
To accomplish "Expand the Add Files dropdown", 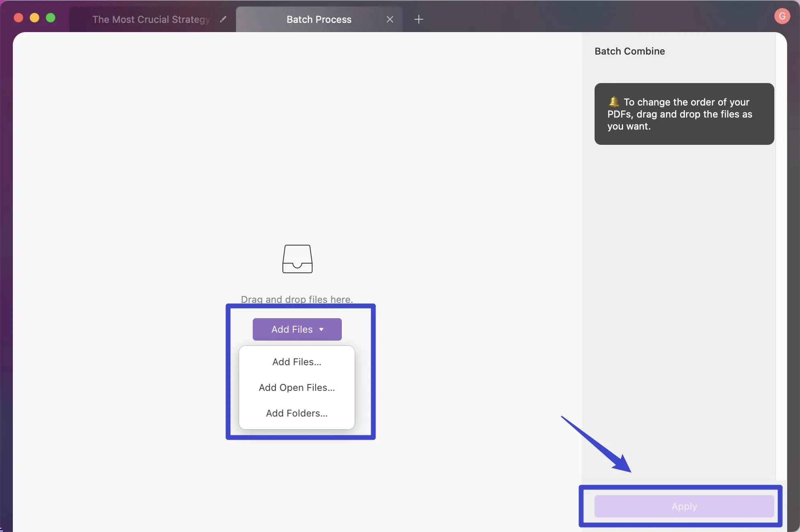I will (x=296, y=329).
